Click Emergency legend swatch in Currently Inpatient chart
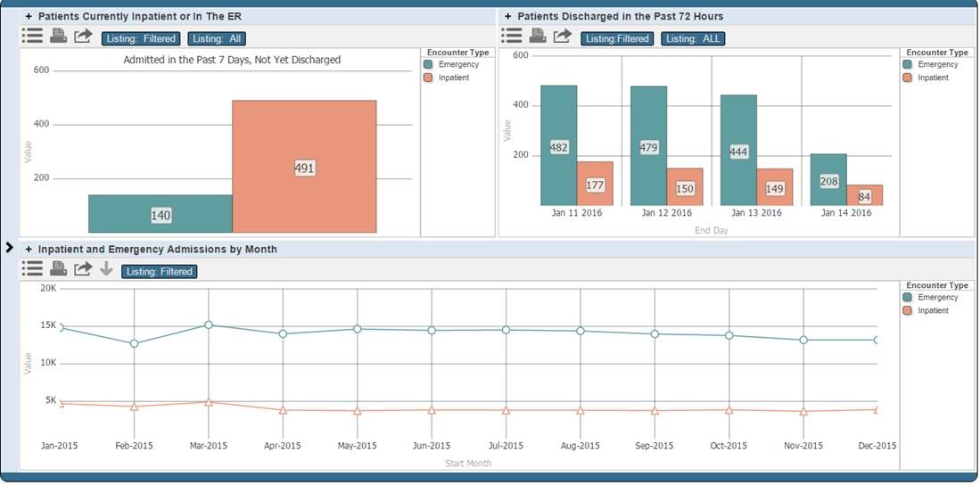Screen dimensions: 980x485 (428, 64)
